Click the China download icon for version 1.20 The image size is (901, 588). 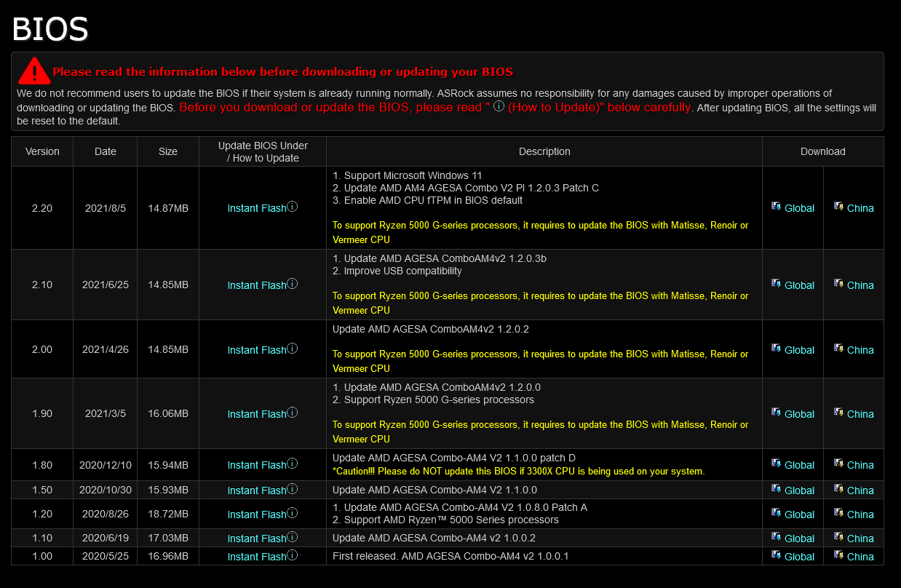point(839,513)
